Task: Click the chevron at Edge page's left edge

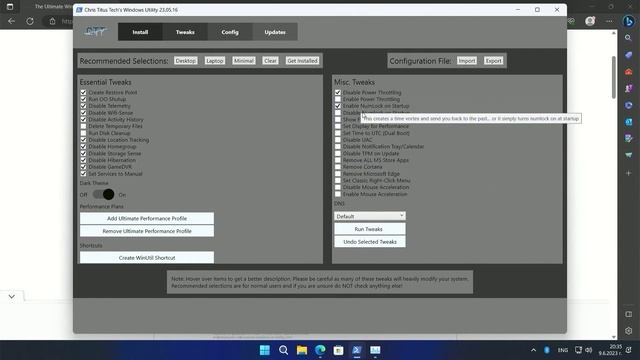Action: click(x=11, y=296)
